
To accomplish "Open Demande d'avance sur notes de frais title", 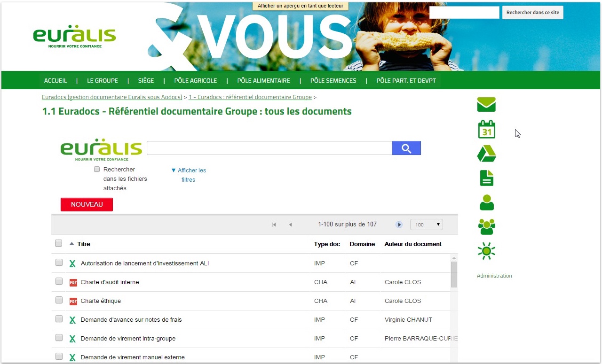I will click(131, 320).
